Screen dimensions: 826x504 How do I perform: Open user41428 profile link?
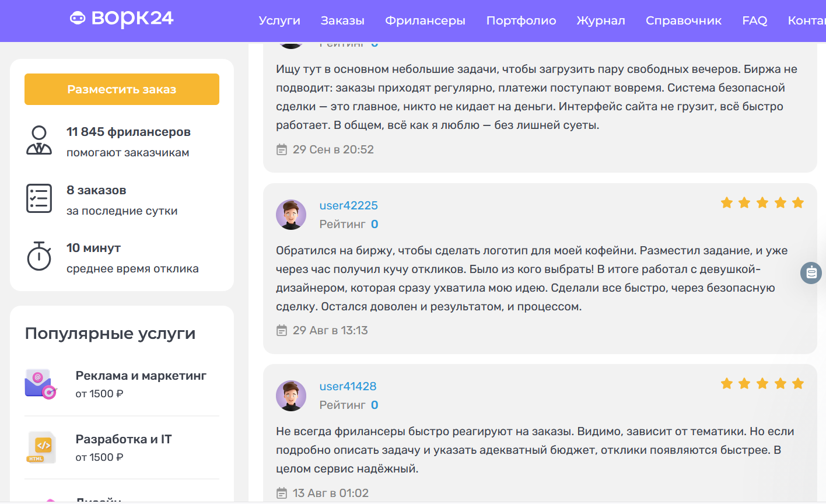click(348, 386)
